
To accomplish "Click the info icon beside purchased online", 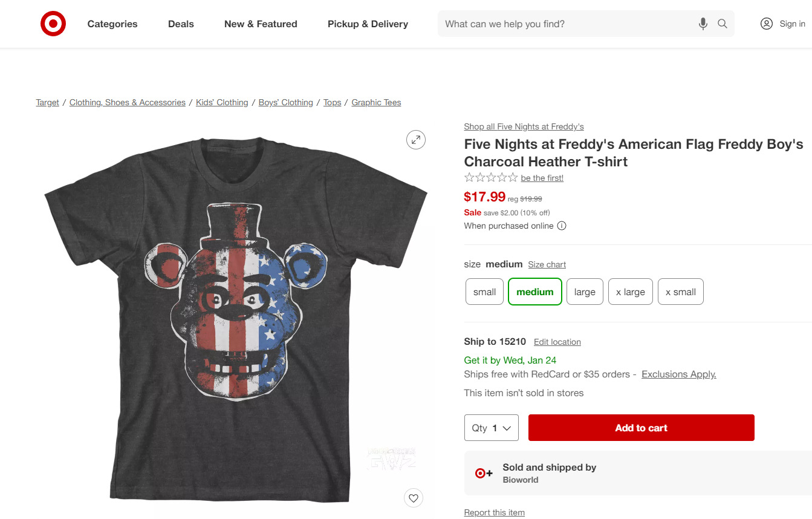I will point(562,226).
